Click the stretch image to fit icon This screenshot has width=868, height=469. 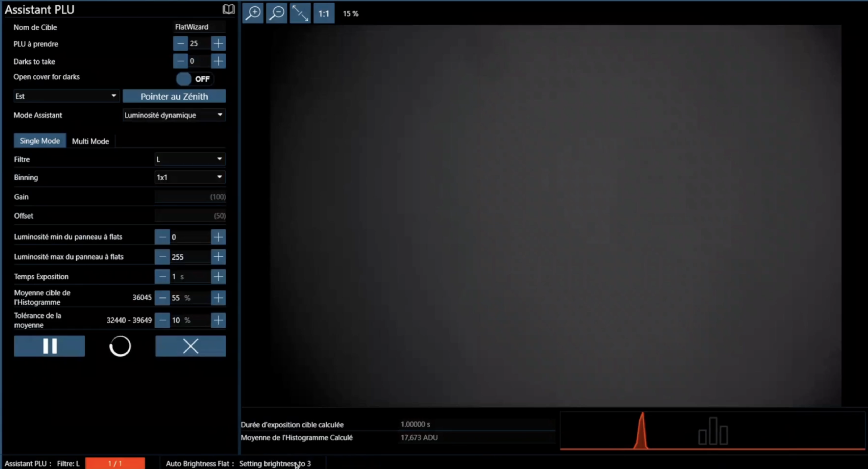300,13
